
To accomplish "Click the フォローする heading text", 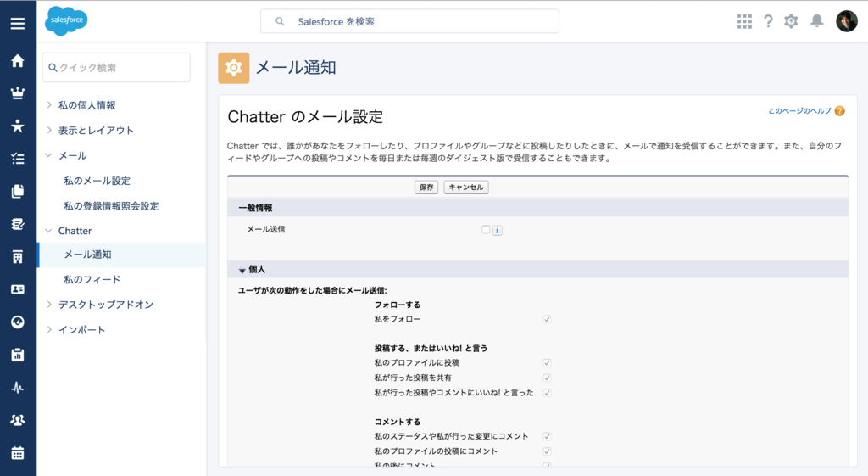I will 398,305.
